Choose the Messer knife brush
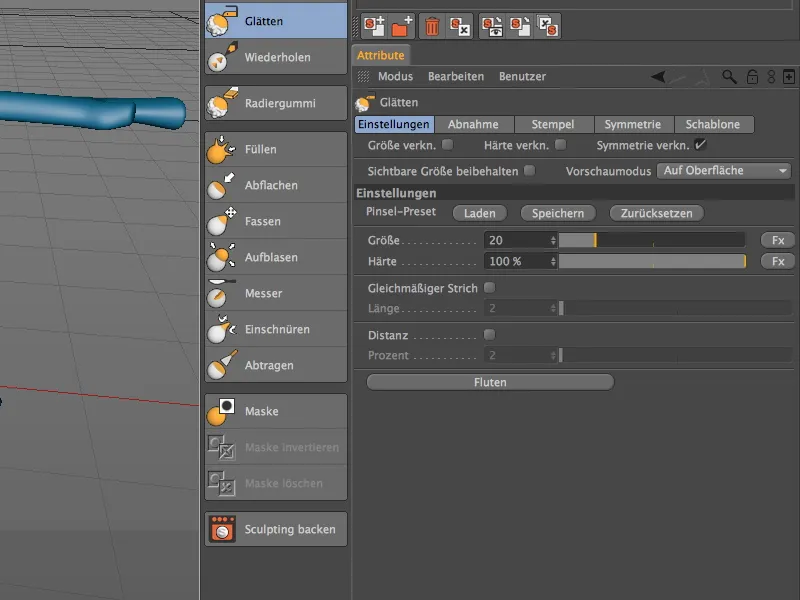Viewport: 800px width, 600px height. pyautogui.click(x=276, y=293)
